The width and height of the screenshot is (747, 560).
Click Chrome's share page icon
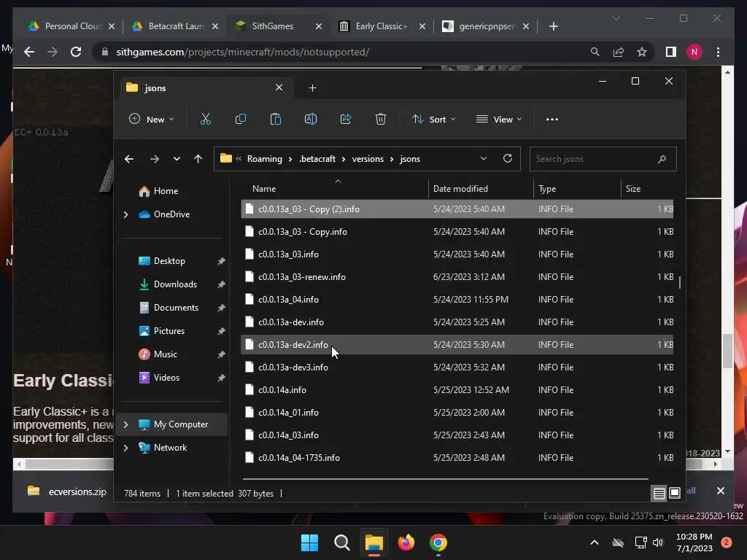pos(619,52)
